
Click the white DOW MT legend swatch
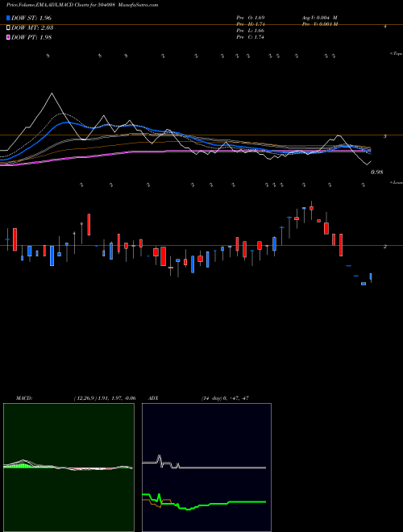point(8,28)
